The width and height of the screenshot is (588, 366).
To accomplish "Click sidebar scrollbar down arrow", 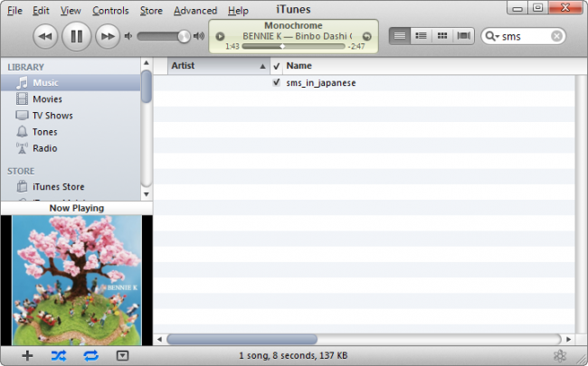I will point(147,194).
